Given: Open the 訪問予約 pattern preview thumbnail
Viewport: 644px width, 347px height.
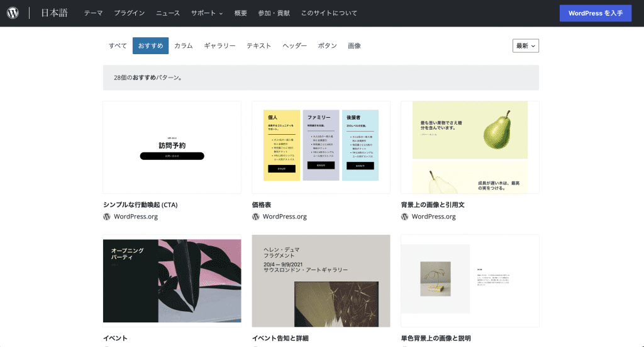Looking at the screenshot, I should (172, 147).
